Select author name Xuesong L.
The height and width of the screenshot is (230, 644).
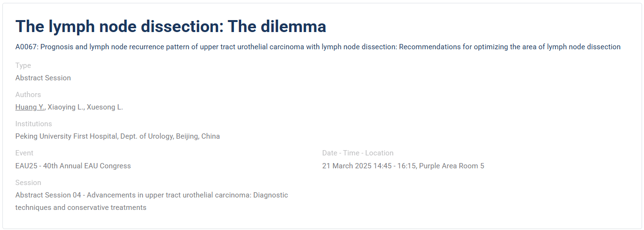(105, 107)
